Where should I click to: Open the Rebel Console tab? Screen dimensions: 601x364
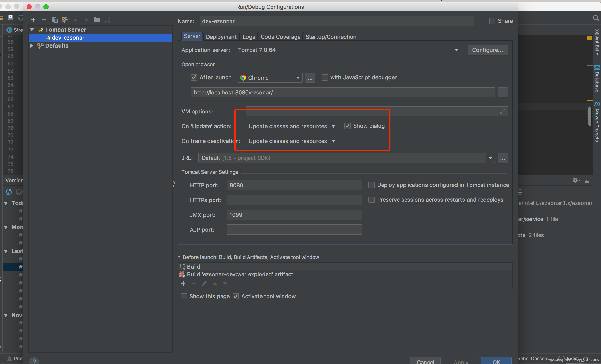click(x=533, y=358)
